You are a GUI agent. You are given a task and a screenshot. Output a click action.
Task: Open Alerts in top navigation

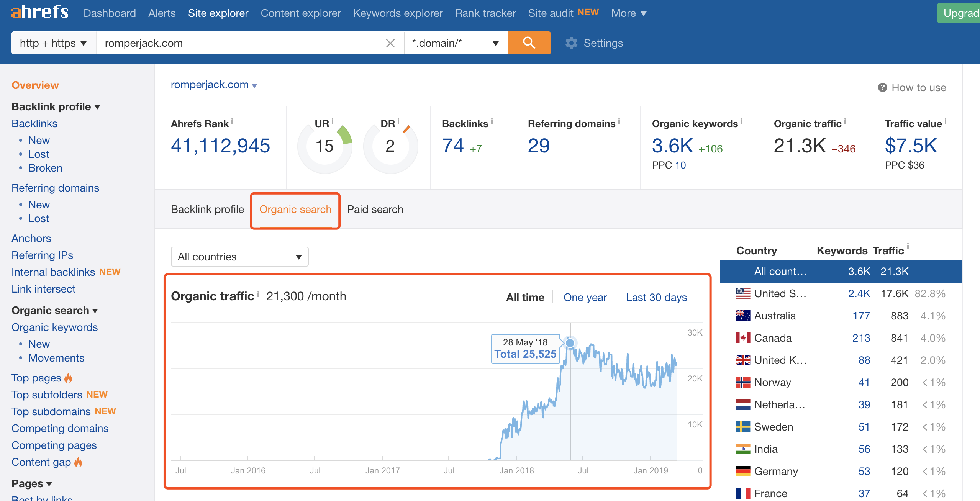point(162,13)
